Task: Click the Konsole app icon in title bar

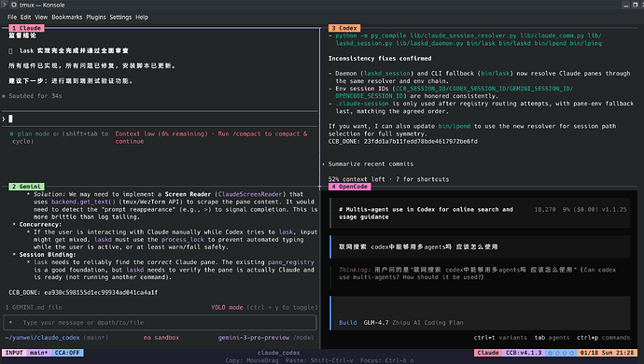Action: pos(14,5)
